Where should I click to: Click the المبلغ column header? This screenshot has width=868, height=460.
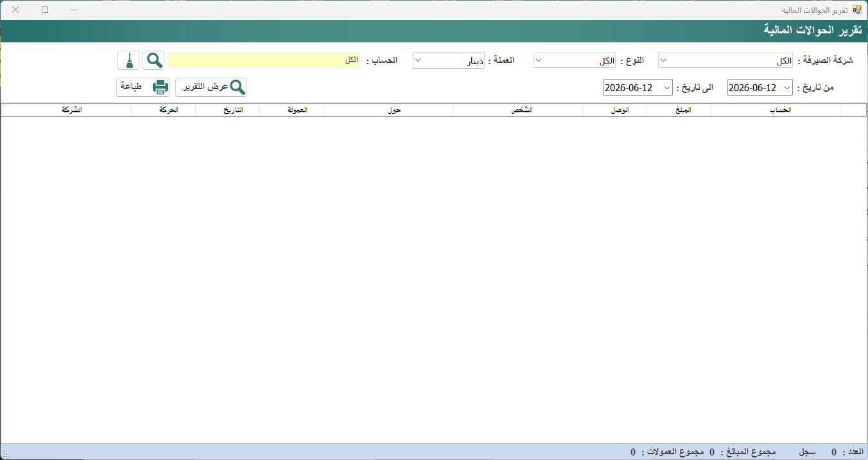(x=679, y=110)
